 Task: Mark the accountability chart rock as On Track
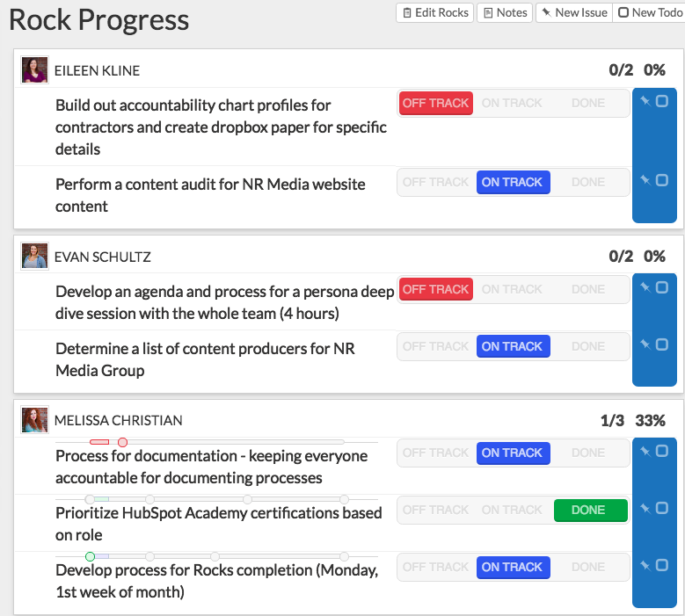coord(512,103)
